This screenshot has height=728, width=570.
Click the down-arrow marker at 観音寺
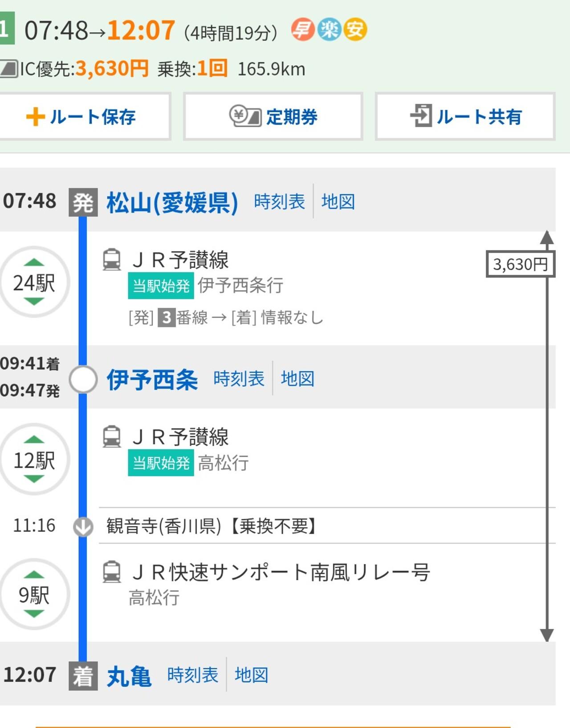click(x=83, y=527)
